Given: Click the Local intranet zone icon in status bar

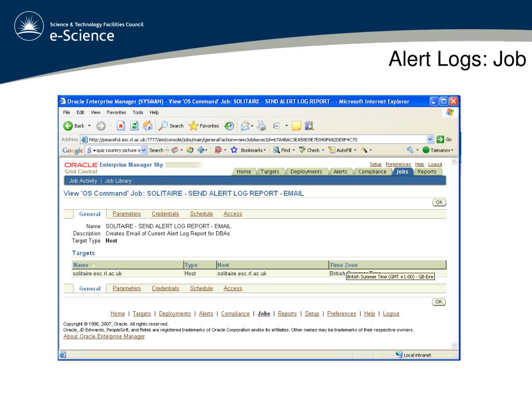Looking at the screenshot, I should [399, 354].
